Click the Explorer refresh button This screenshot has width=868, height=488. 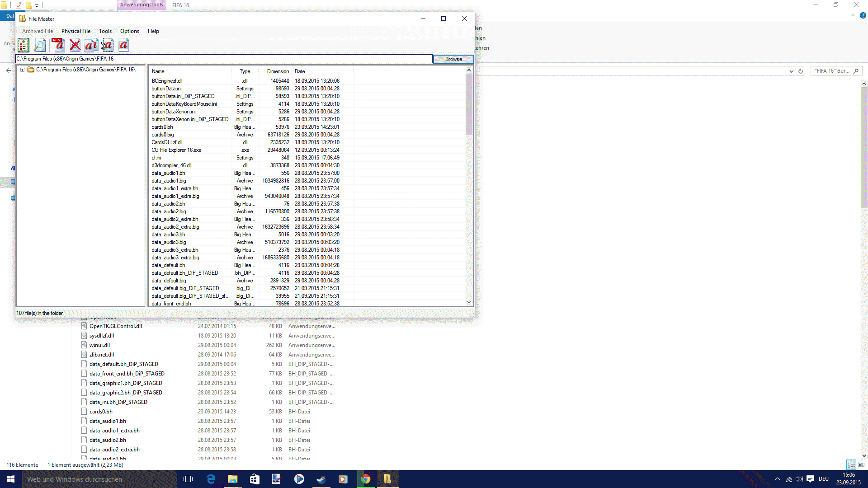coord(801,71)
